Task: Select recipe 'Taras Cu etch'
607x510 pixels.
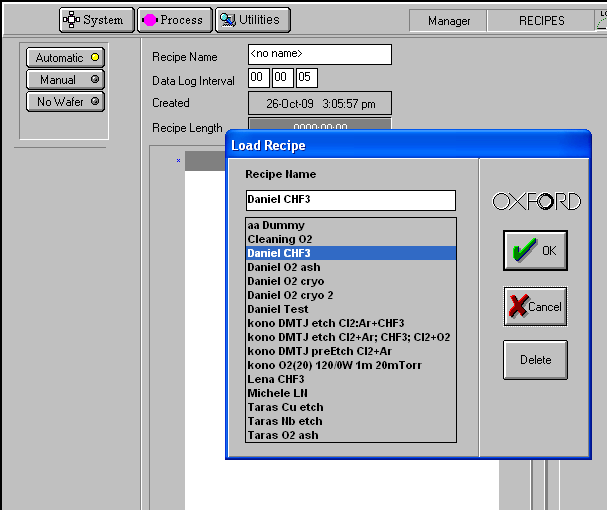Action: [x=351, y=407]
